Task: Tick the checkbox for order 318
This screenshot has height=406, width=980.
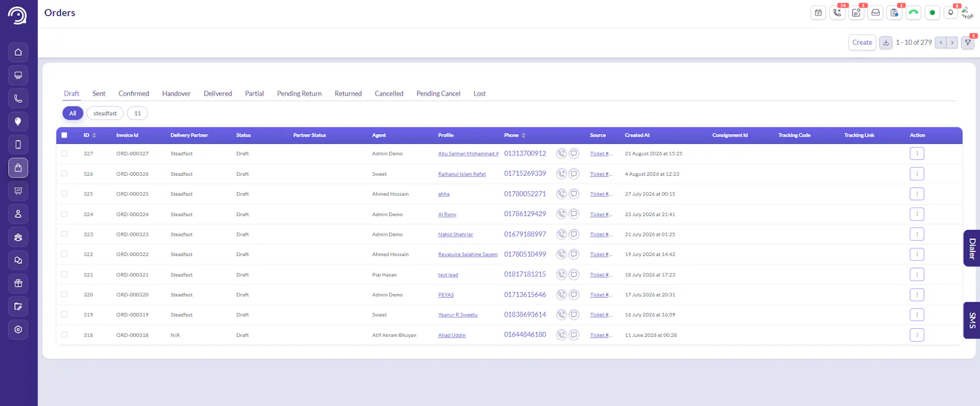Action: point(64,335)
